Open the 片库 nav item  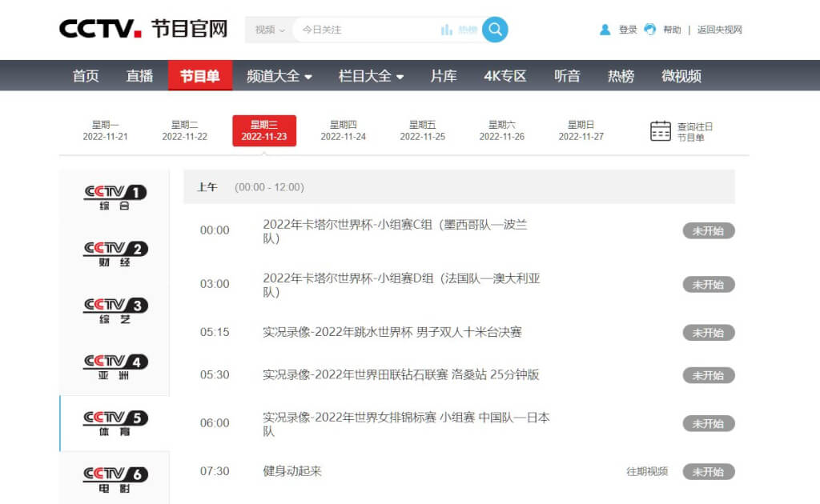pyautogui.click(x=444, y=76)
